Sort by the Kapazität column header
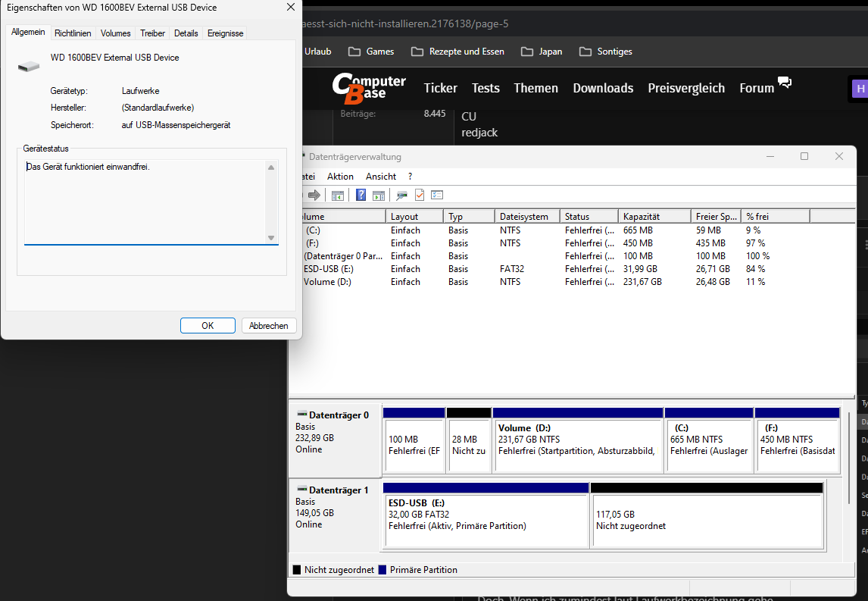This screenshot has width=868, height=601. click(x=654, y=217)
